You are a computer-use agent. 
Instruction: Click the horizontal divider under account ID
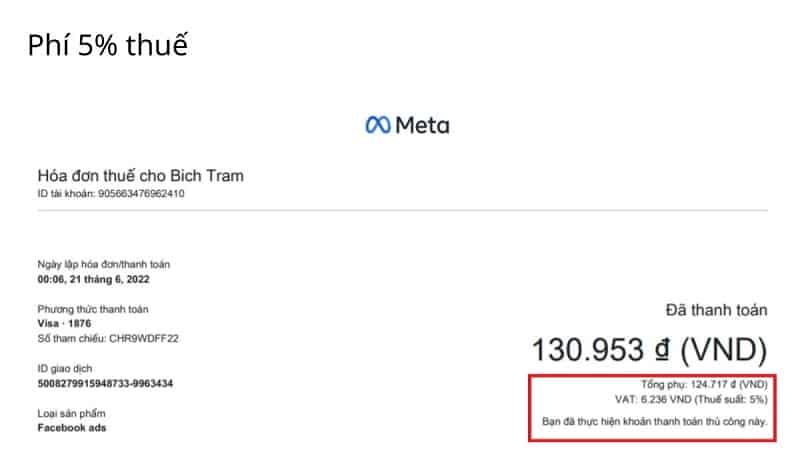pyautogui.click(x=402, y=210)
